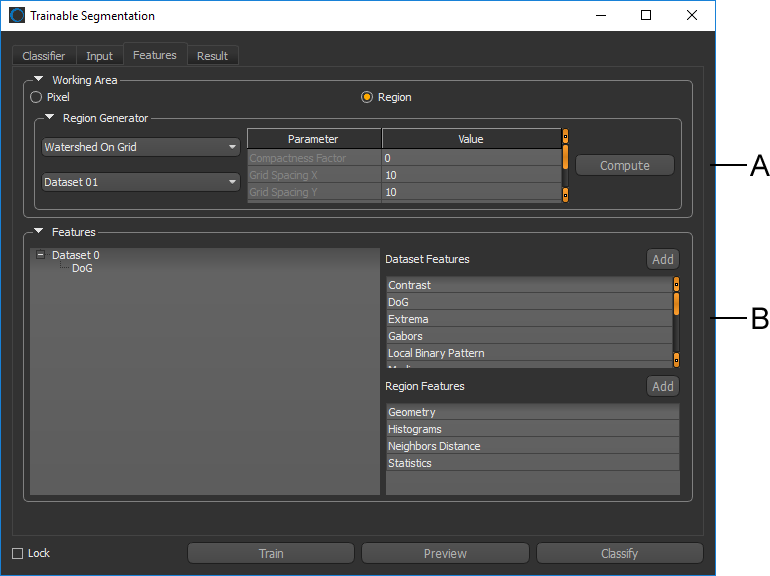Click the Trainable Segmentation app icon in title bar
The height and width of the screenshot is (576, 770).
click(x=17, y=16)
